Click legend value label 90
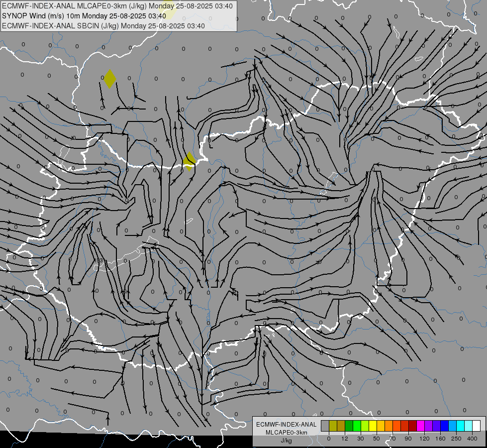The width and height of the screenshot is (487, 448). 408,439
